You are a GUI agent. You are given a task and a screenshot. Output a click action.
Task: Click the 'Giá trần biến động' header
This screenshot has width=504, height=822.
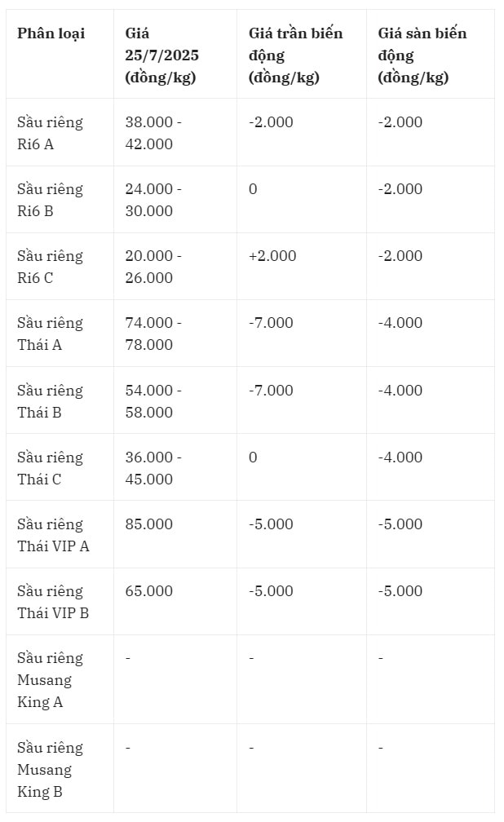pos(295,55)
